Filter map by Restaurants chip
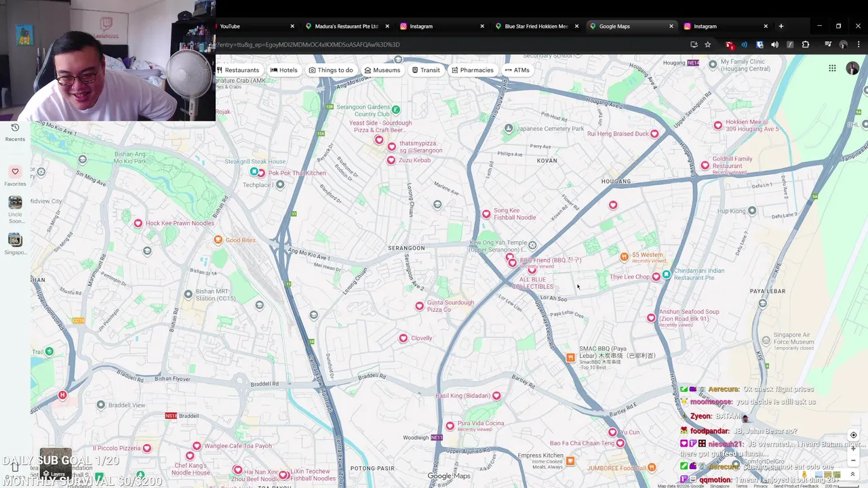The width and height of the screenshot is (868, 488). [238, 70]
